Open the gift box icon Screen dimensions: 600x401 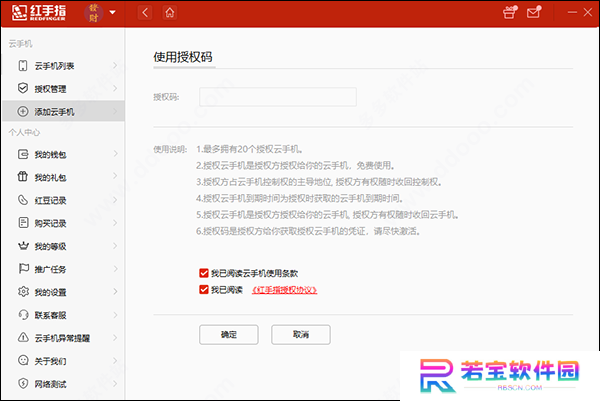509,12
